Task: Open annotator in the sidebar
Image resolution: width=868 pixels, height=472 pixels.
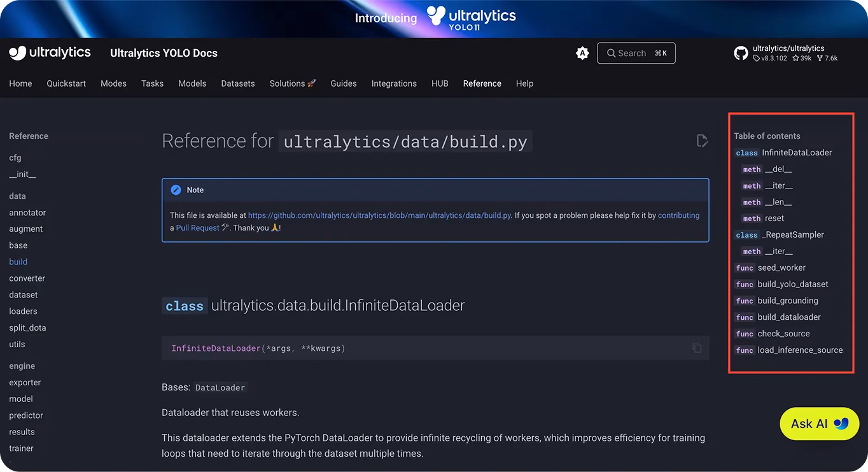Action: pos(27,213)
